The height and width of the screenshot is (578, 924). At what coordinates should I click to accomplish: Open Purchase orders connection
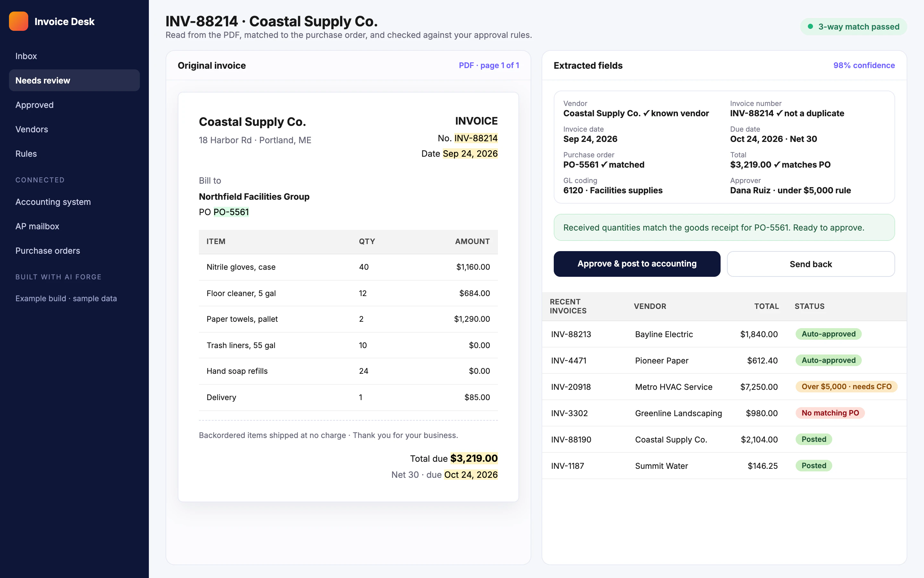(74, 251)
